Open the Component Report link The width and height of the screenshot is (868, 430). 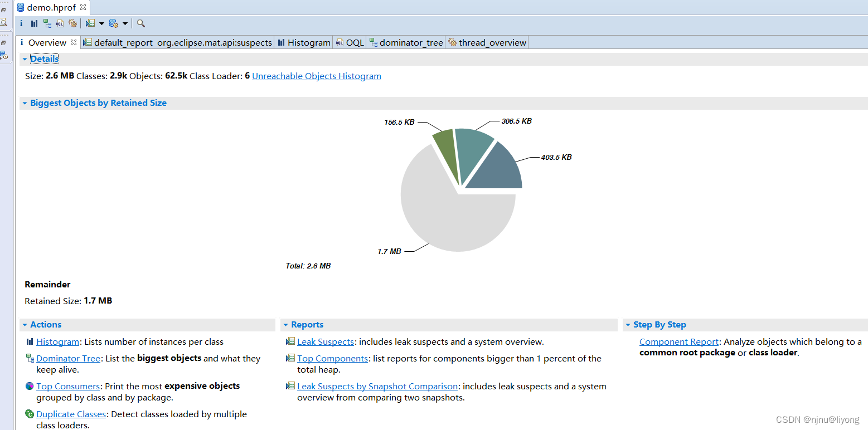click(x=679, y=342)
